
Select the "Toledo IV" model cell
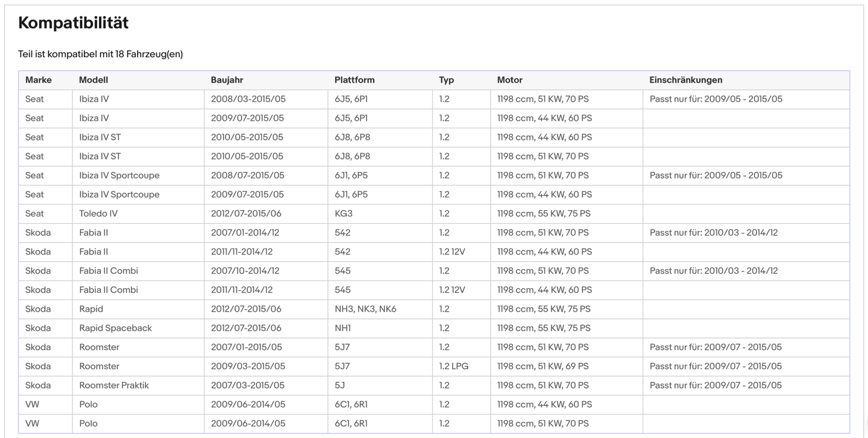point(98,214)
